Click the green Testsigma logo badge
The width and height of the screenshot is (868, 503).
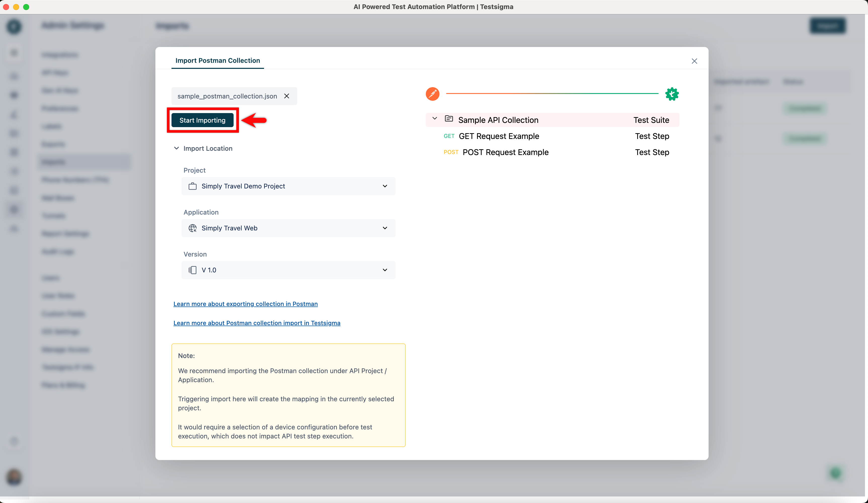[x=672, y=94]
